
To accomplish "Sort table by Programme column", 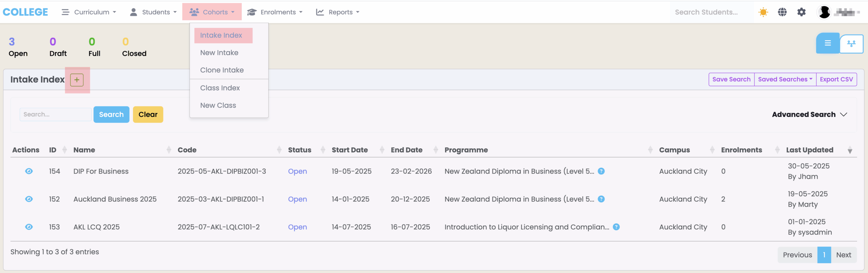I will pos(548,150).
